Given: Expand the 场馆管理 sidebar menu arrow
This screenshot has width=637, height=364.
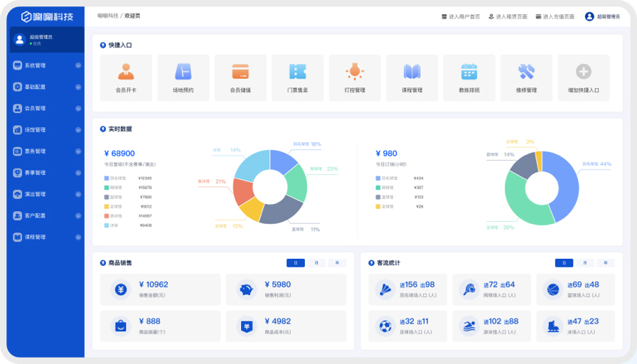Looking at the screenshot, I should (x=78, y=130).
